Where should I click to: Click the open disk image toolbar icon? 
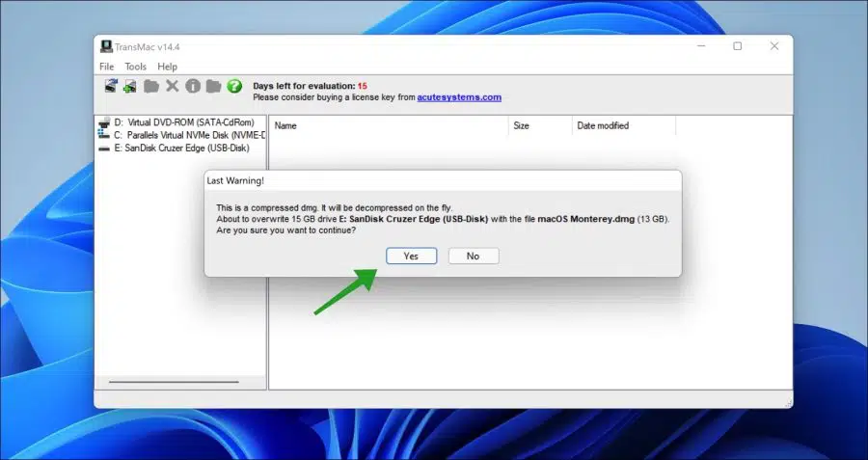111,86
